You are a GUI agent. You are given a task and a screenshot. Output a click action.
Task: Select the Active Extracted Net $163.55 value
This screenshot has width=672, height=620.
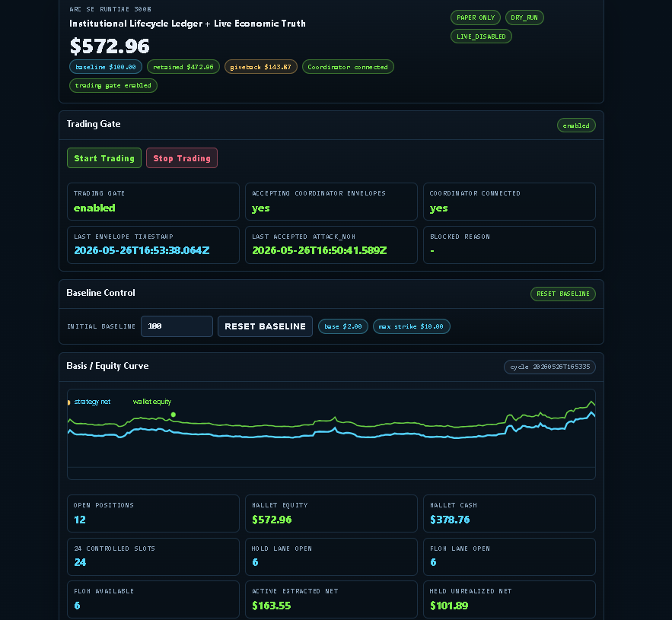click(x=271, y=606)
